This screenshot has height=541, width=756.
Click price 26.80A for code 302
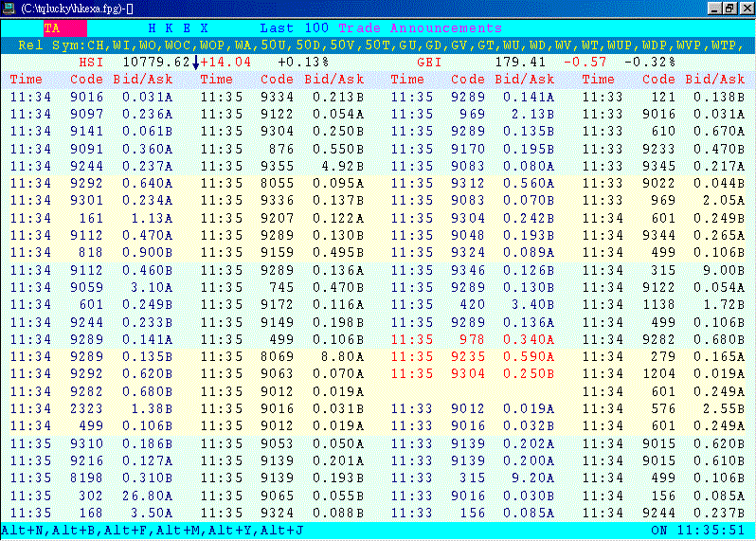click(148, 496)
